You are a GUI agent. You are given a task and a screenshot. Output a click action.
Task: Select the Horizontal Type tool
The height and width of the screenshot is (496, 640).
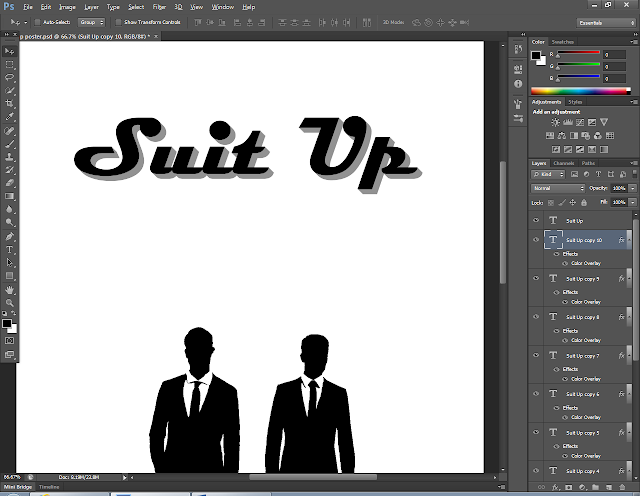[9, 249]
